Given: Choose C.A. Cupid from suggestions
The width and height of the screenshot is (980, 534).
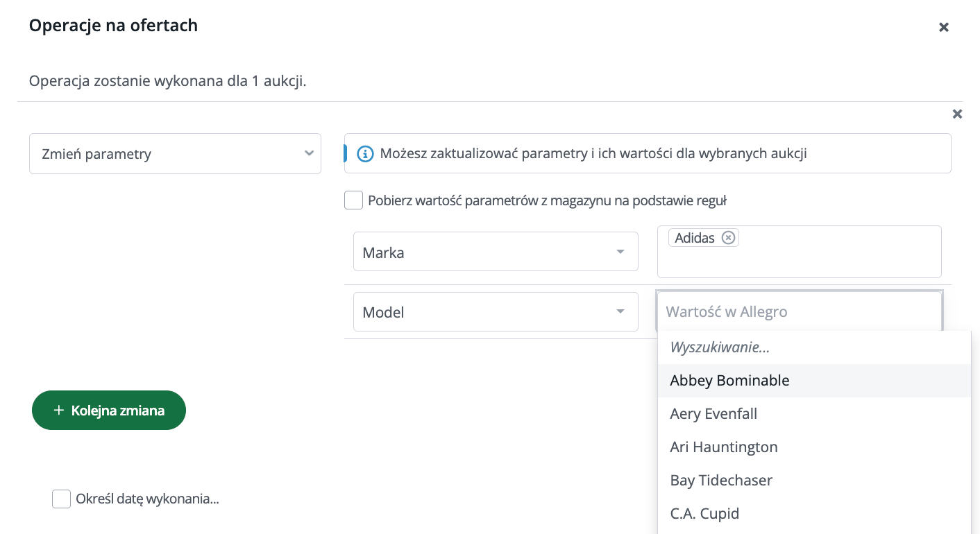Looking at the screenshot, I should (x=704, y=514).
